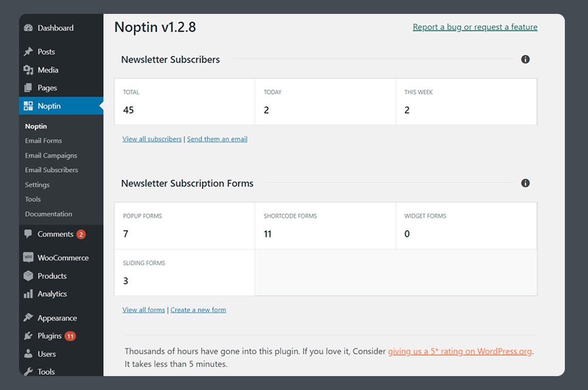588x390 pixels.
Task: Click the Shortcode Forms count 11
Action: 267,234
